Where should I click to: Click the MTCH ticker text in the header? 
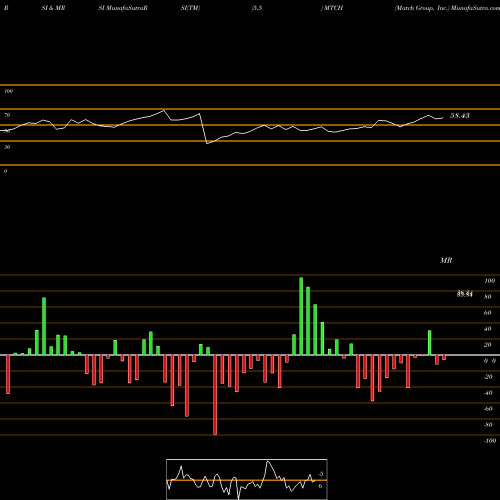point(333,8)
